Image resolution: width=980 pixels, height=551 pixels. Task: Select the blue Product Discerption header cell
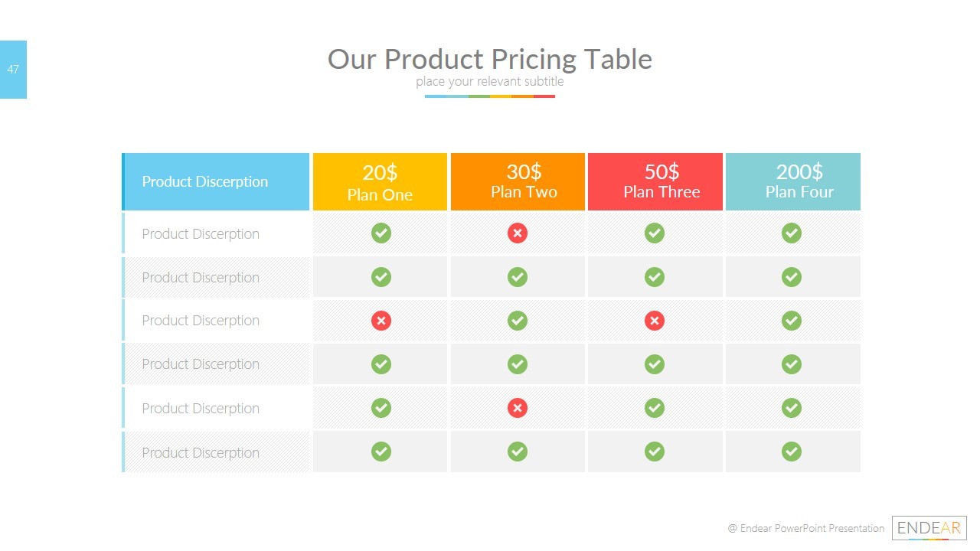pos(216,182)
